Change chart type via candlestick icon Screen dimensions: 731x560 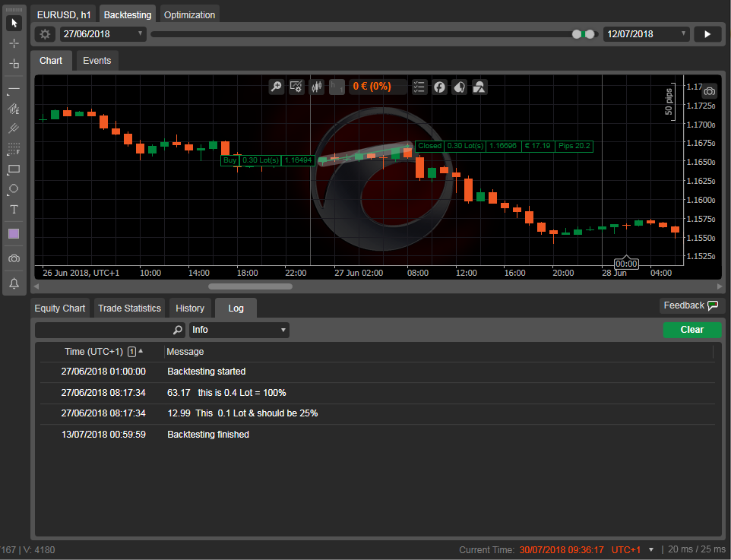pyautogui.click(x=317, y=87)
